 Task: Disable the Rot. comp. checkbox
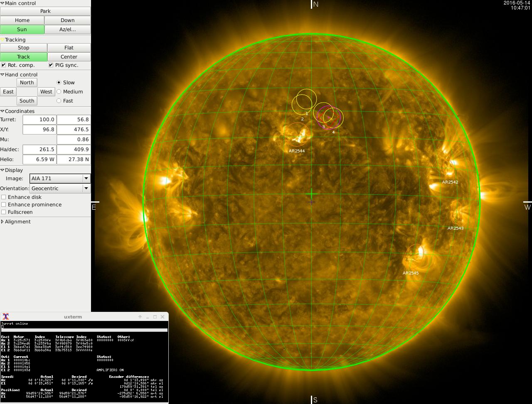click(x=4, y=65)
